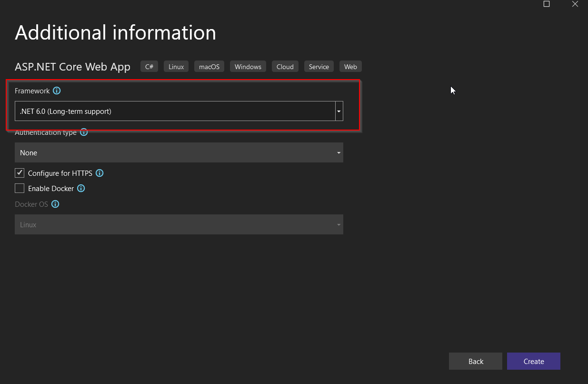Image resolution: width=588 pixels, height=384 pixels.
Task: Select the .NET 6.0 Framework combo box
Action: click(x=175, y=111)
